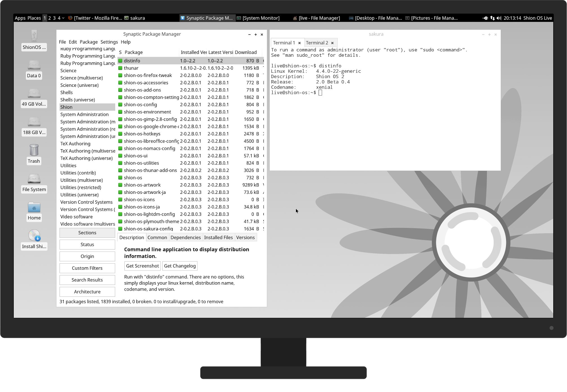Toggle status box of distinfo package
This screenshot has height=392, width=567.
click(x=120, y=61)
